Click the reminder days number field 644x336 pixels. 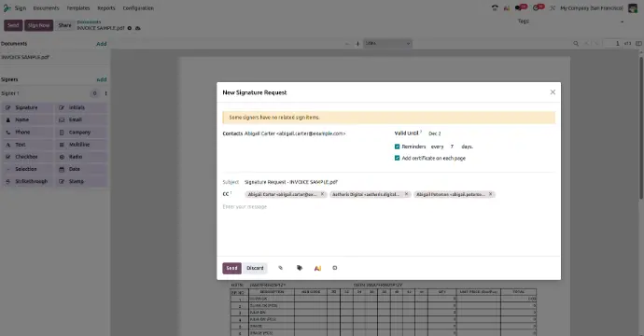pyautogui.click(x=452, y=147)
